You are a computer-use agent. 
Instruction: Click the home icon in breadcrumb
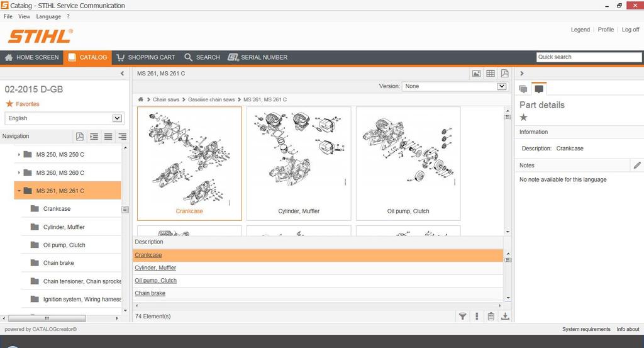pos(140,99)
